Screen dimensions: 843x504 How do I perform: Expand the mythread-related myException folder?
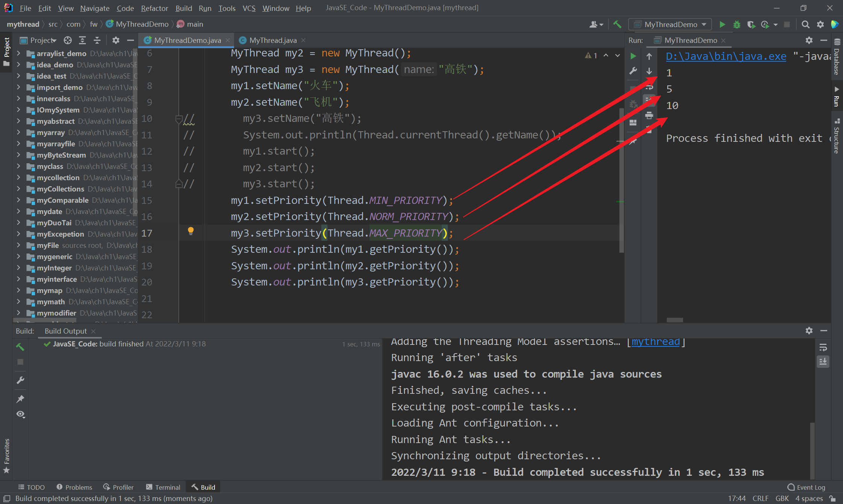coord(18,234)
